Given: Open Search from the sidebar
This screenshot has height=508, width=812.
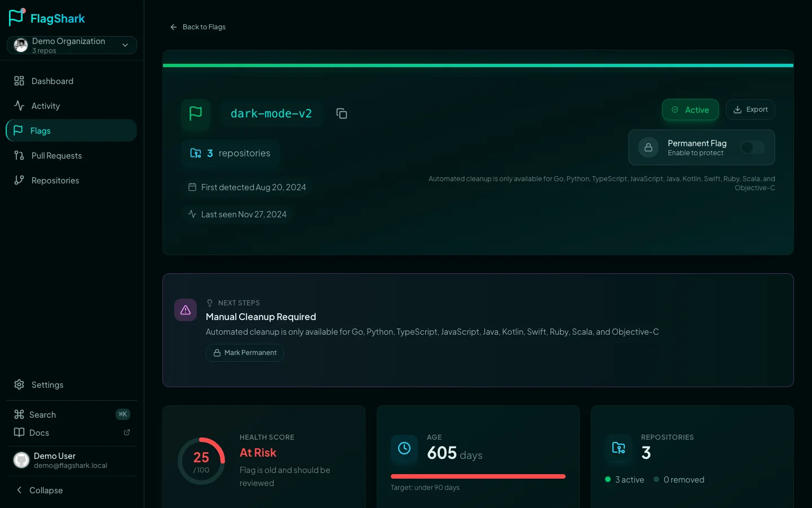Looking at the screenshot, I should click(43, 414).
